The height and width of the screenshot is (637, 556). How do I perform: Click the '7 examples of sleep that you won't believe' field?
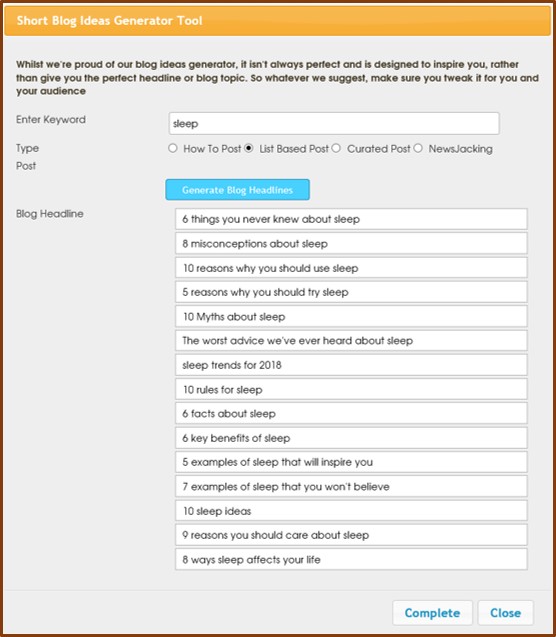tap(351, 486)
